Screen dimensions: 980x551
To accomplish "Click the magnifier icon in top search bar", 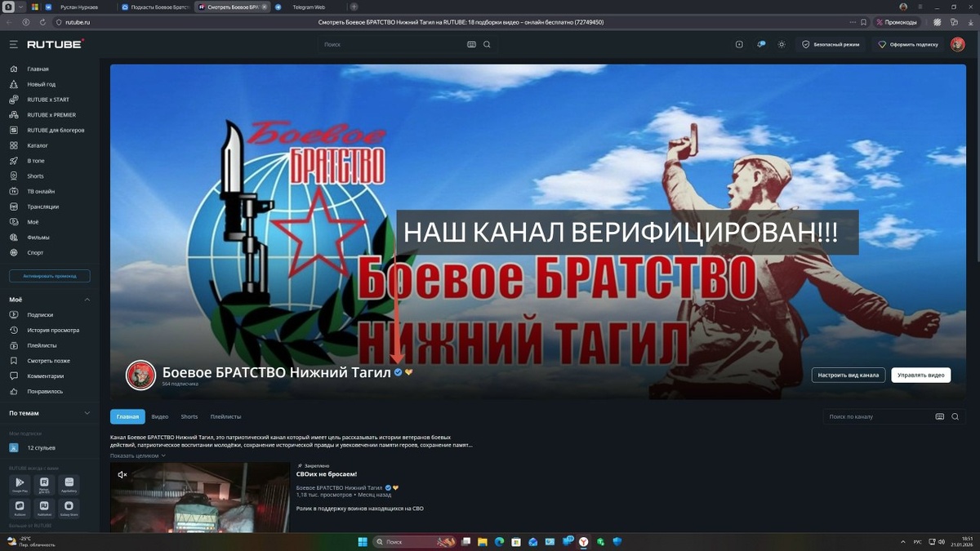I will (487, 44).
